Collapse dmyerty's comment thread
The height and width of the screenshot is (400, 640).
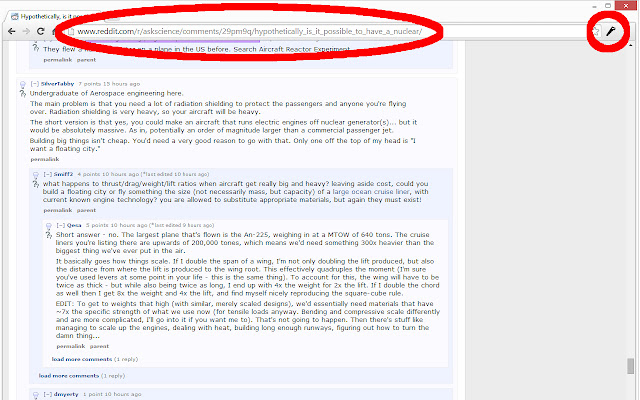click(x=48, y=394)
